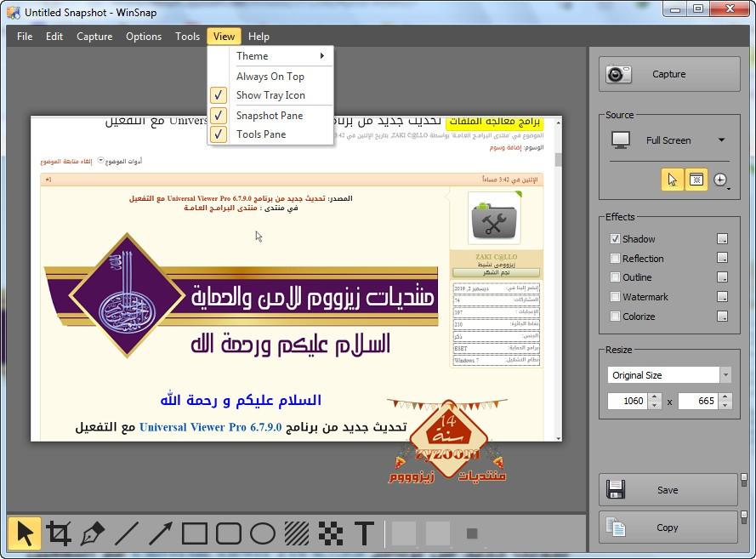Choose the Crop tool
The height and width of the screenshot is (559, 756).
[59, 533]
